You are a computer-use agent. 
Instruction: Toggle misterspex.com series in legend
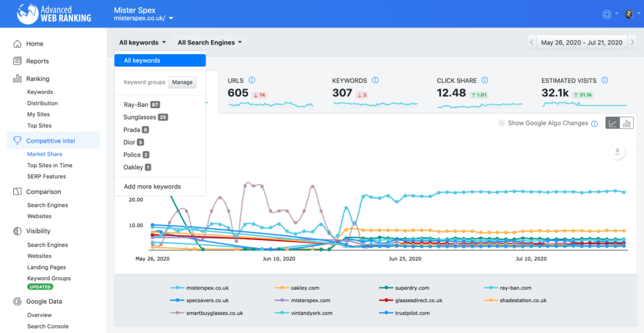303,300
